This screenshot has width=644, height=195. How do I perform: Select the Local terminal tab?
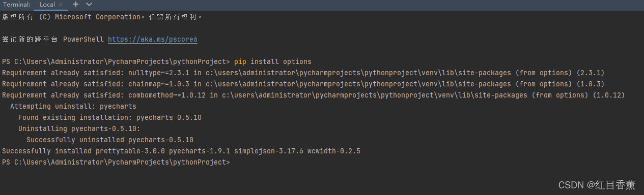pyautogui.click(x=47, y=5)
